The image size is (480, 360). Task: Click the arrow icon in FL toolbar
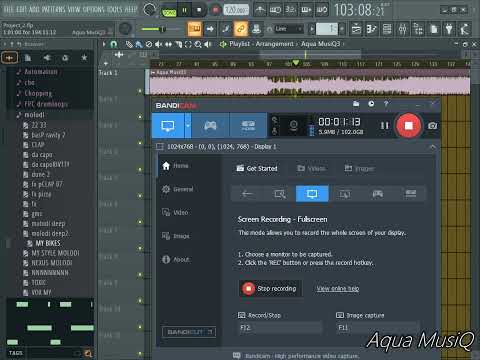point(210,29)
